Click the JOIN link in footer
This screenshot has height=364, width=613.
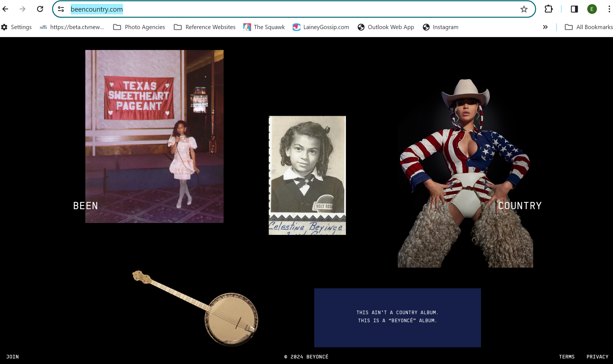pyautogui.click(x=12, y=357)
